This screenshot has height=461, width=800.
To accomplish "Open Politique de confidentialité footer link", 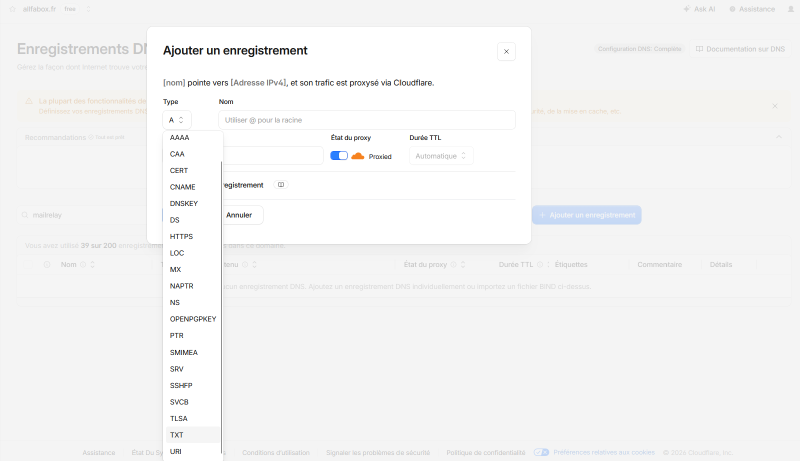I will tap(486, 452).
